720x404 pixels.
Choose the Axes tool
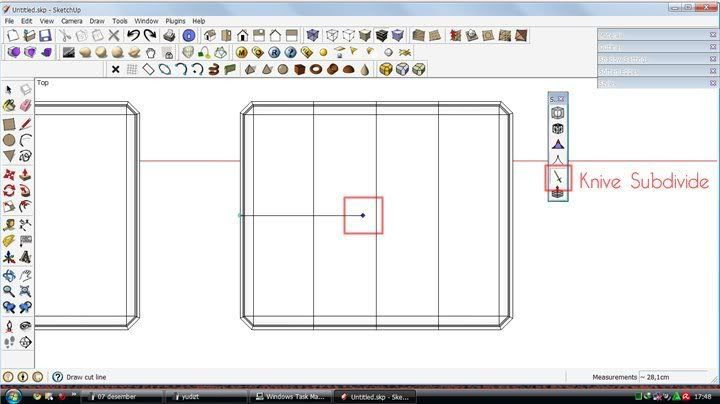(9, 257)
